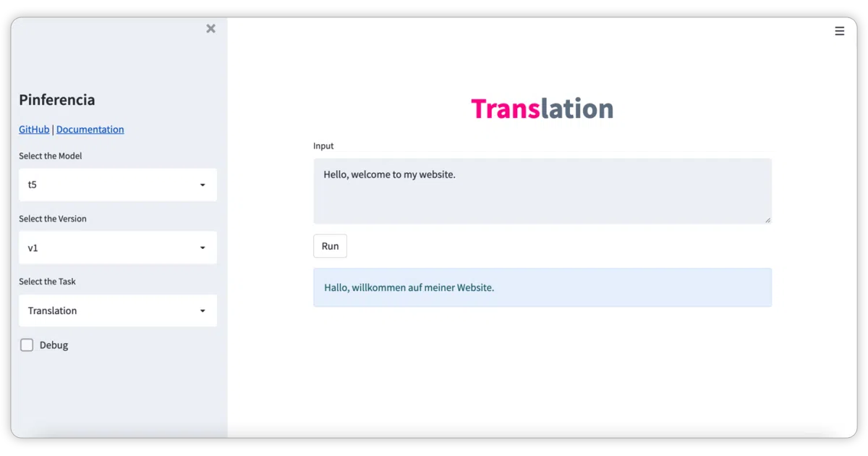Open the hamburger menu icon
The image size is (868, 456).
[x=839, y=31]
